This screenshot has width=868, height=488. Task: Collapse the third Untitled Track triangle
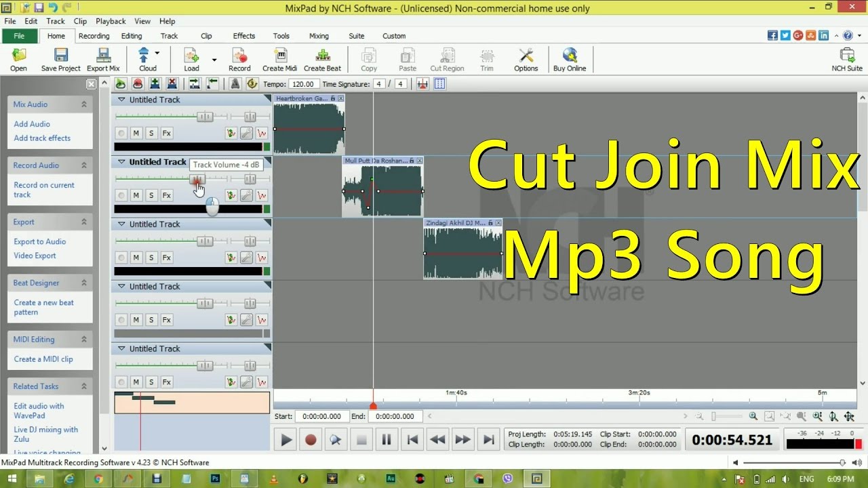[x=121, y=224]
